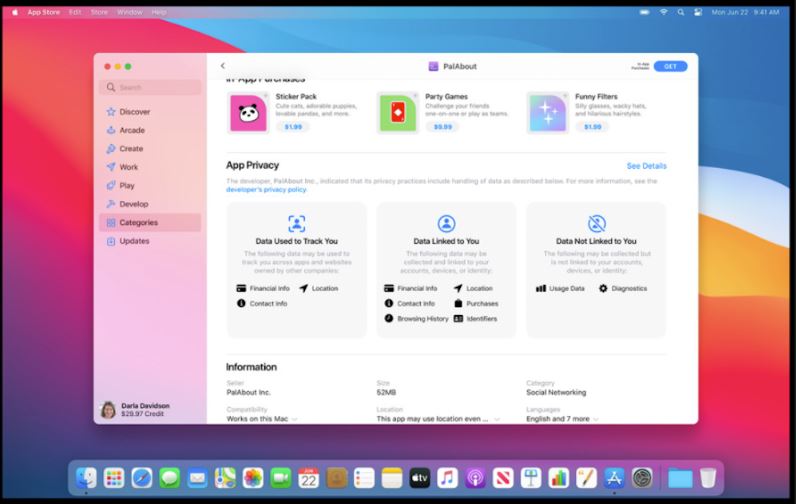
Task: Select Categories in the sidebar
Action: point(150,222)
